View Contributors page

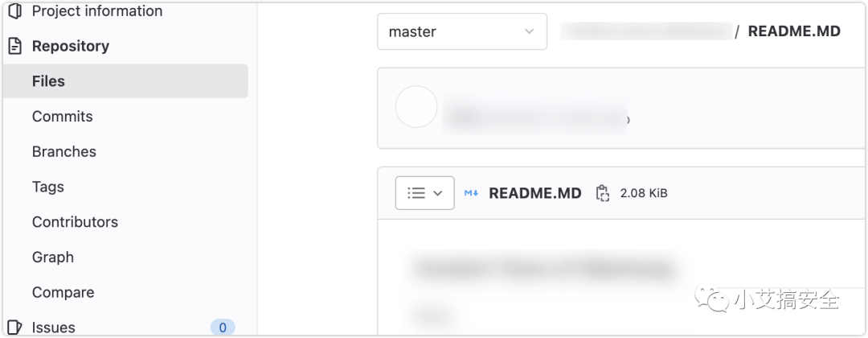(x=75, y=221)
